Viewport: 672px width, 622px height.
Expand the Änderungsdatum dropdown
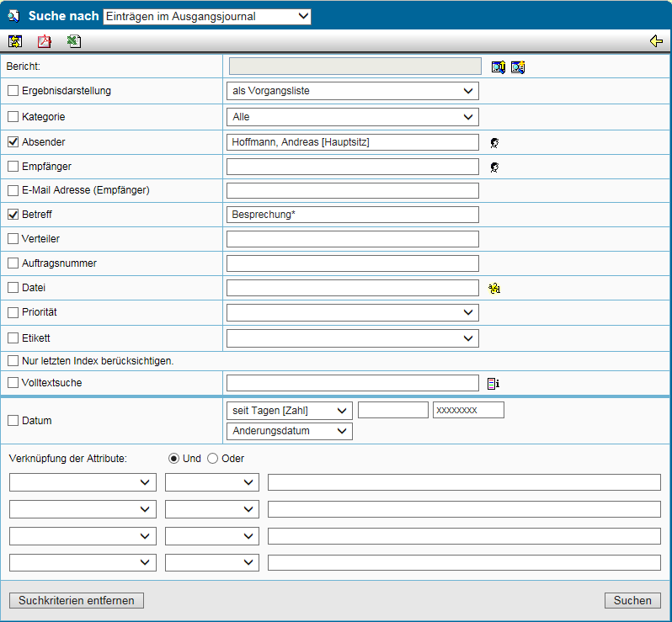pos(290,431)
